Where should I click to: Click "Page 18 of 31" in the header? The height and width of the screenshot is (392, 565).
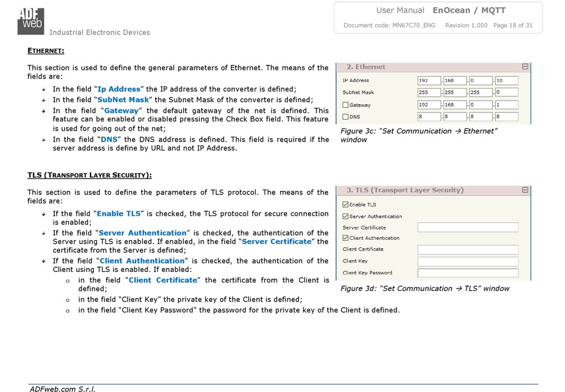click(x=513, y=25)
